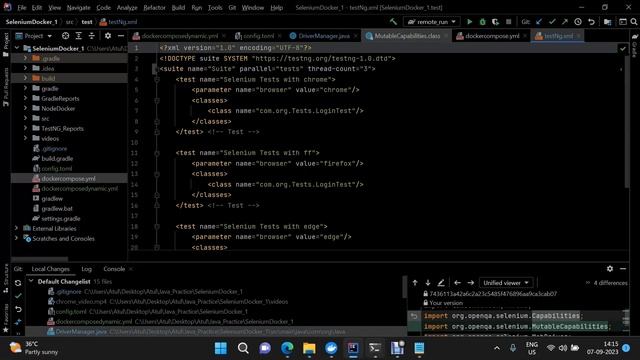Image resolution: width=640 pixels, height=360 pixels.
Task: Fold the edge test block at line 18
Action: tap(157, 227)
